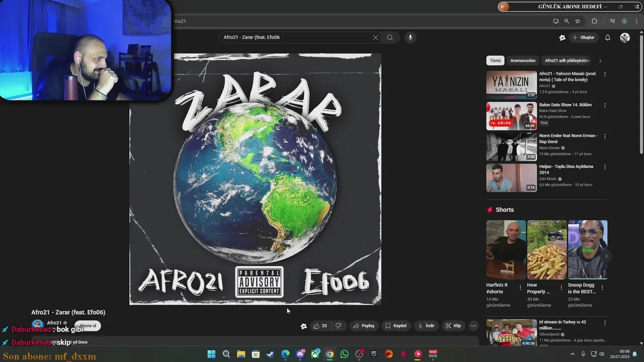644x362 pixels.
Task: Open options for Balon Date Show video
Action: [x=605, y=105]
